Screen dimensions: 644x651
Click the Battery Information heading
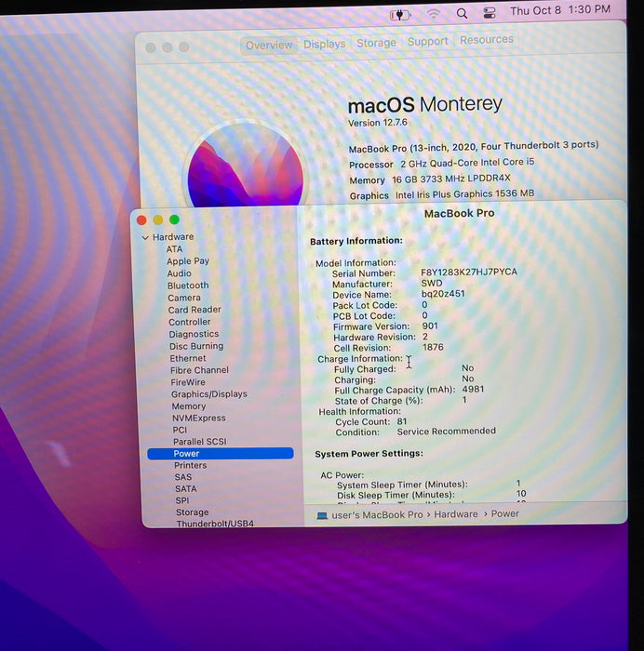tap(356, 241)
